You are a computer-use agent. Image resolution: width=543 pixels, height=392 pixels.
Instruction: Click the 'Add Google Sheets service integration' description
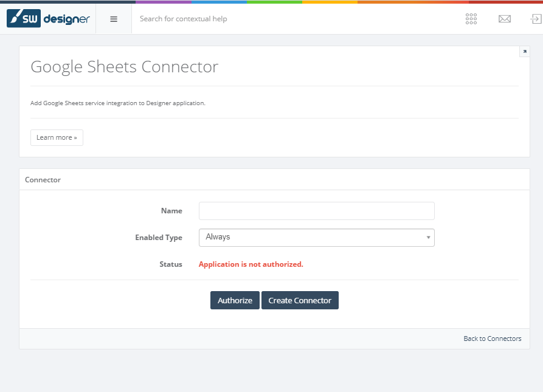tap(118, 103)
